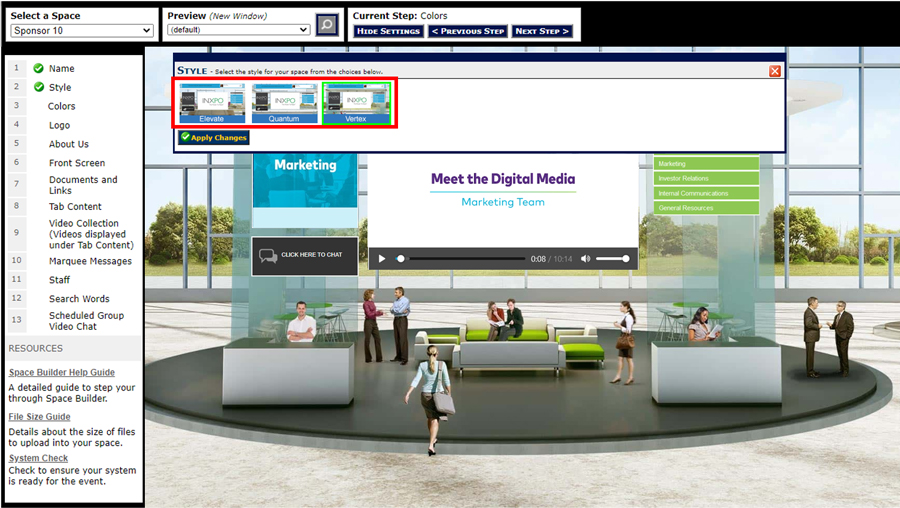The width and height of the screenshot is (900, 508).
Task: Select the Elevate style thumbnail
Action: [x=212, y=103]
